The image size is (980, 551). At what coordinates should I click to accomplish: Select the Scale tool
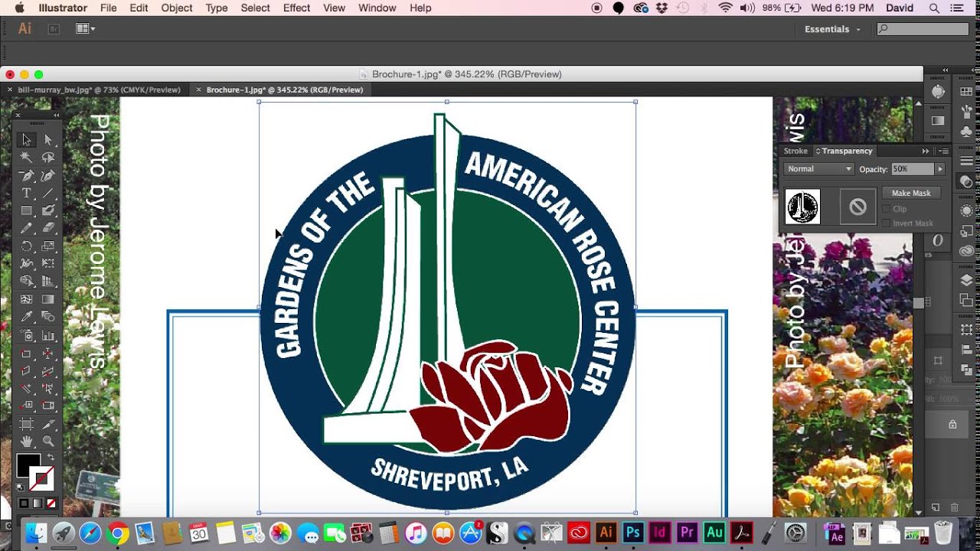[x=48, y=246]
